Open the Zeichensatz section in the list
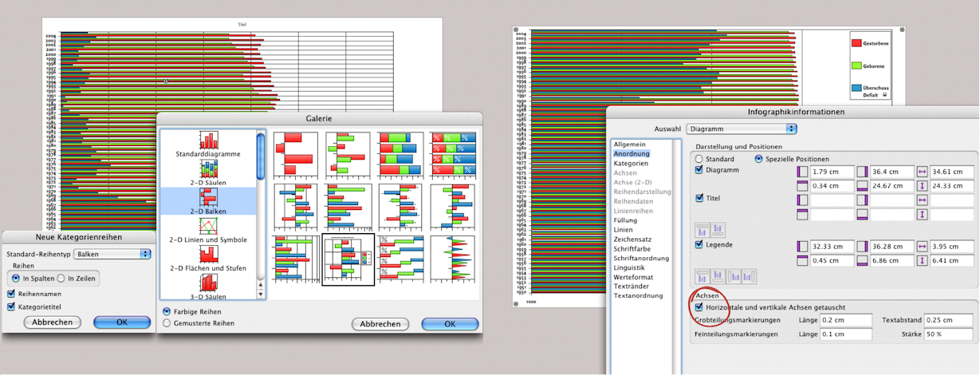 click(x=632, y=239)
